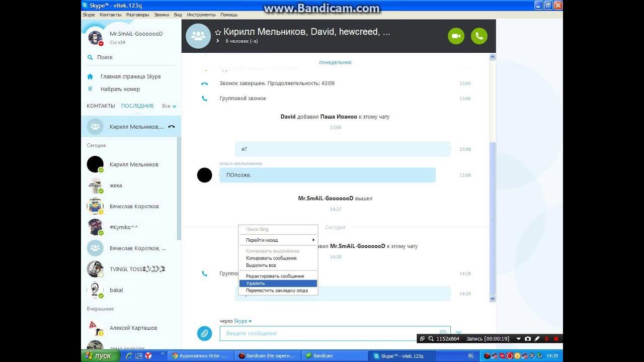This screenshot has width=644, height=362.
Task: Switch to Bandicam (Не зареги... taskbar button
Action: [x=268, y=356]
